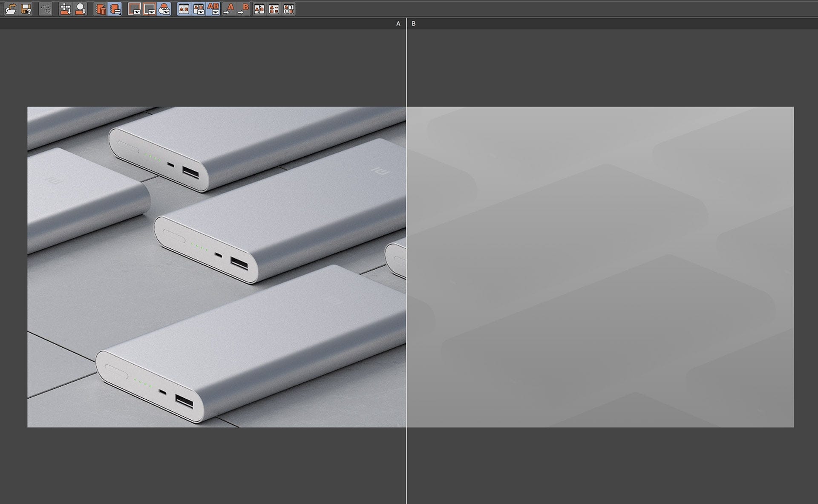Click the open image folder icon
818x504 pixels.
(x=11, y=9)
